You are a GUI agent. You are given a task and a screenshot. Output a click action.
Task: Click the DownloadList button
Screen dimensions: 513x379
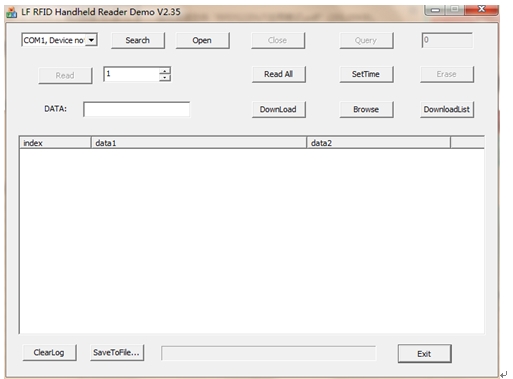447,110
